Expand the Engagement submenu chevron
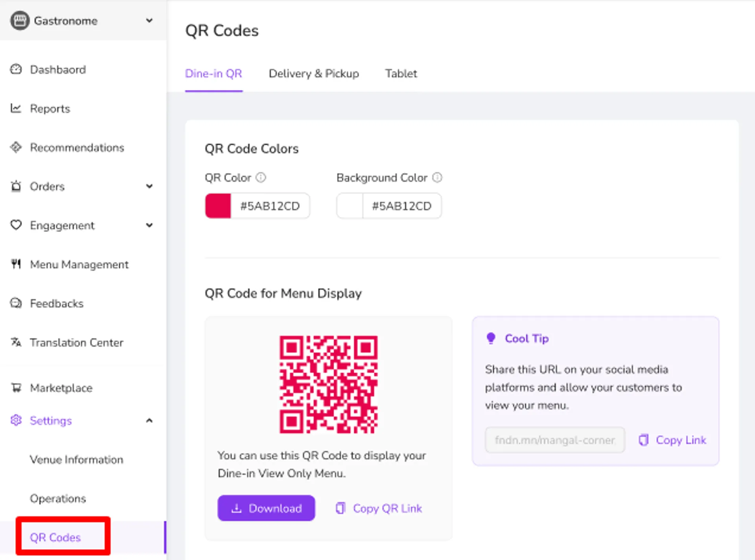Screen dimensions: 755x560 click(x=149, y=225)
